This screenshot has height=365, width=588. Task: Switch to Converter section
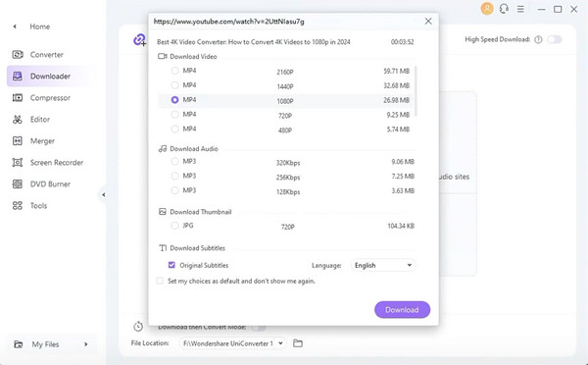point(46,54)
